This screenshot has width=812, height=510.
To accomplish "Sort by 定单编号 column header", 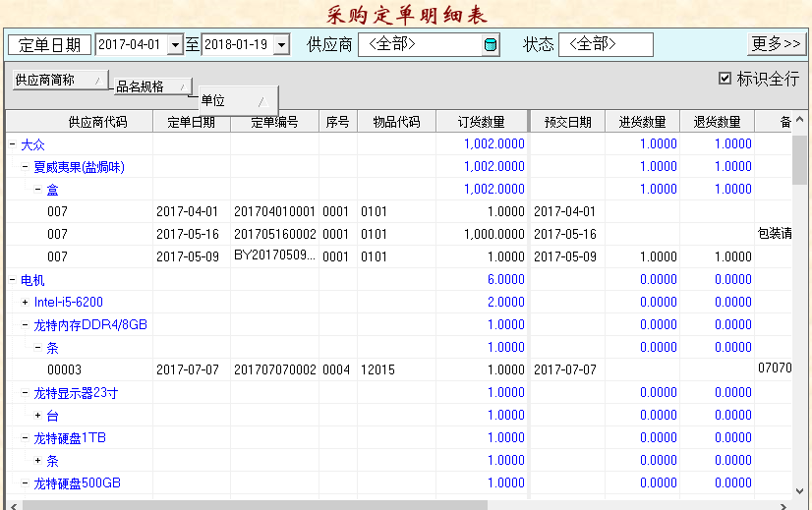I will 275,122.
